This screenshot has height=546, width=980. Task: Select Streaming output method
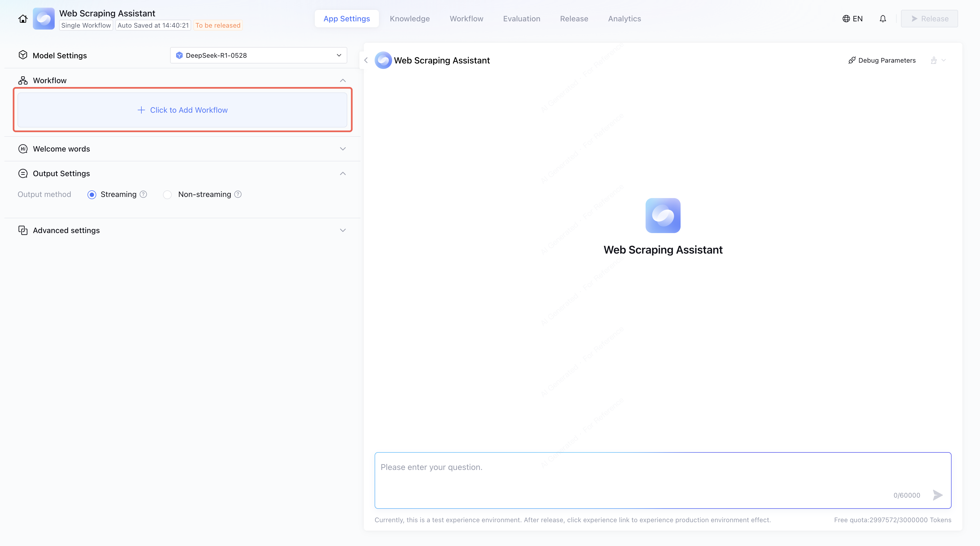[92, 195]
